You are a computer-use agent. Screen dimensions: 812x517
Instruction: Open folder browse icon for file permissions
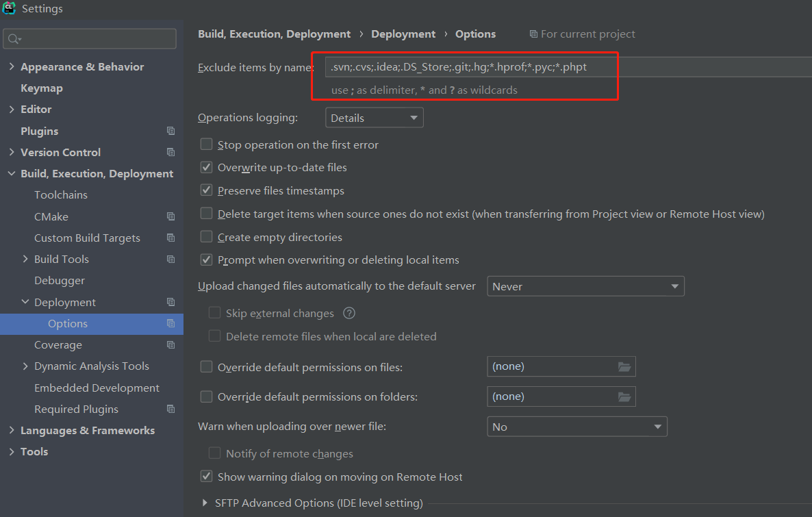click(x=624, y=367)
